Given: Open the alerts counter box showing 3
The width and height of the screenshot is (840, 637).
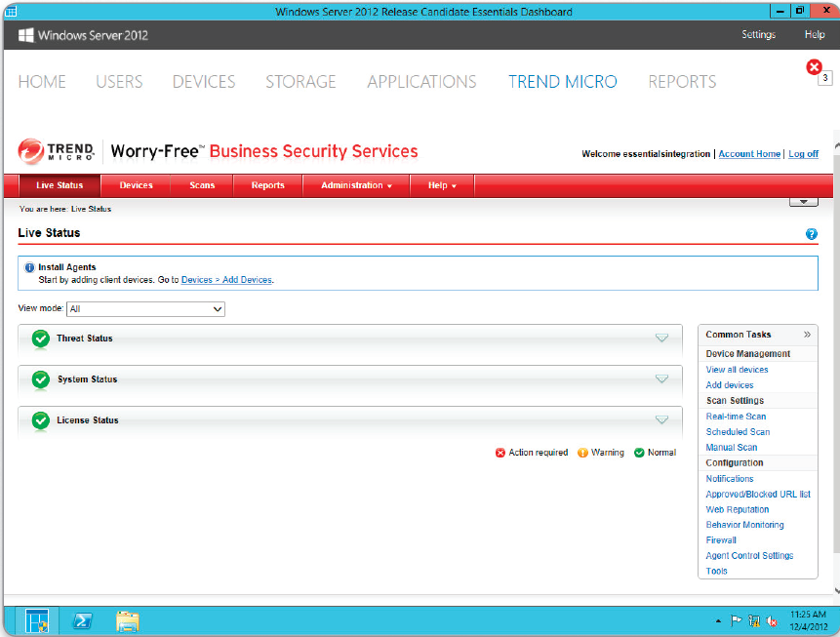Looking at the screenshot, I should point(825,78).
